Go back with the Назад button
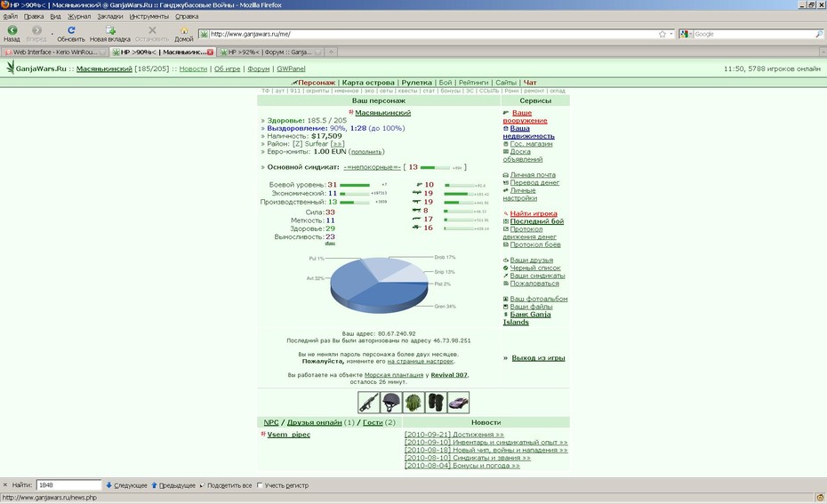Screen dimensions: 827x504 (x=12, y=34)
